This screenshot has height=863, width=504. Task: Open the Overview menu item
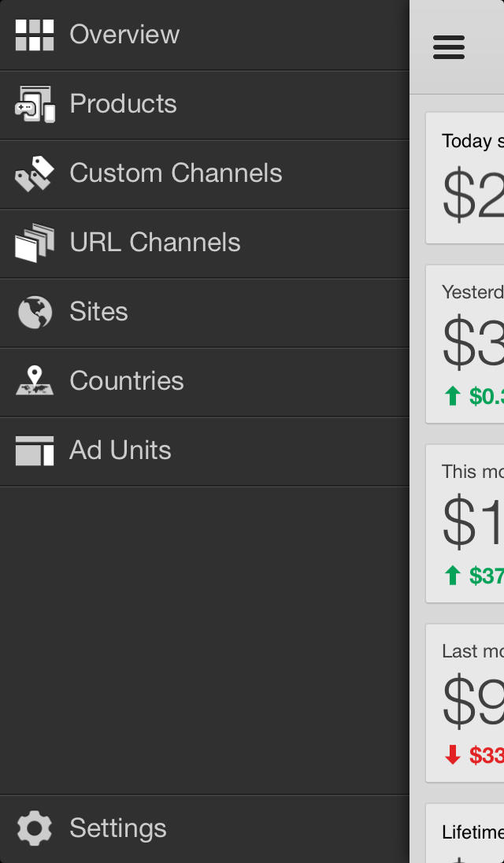tap(124, 35)
